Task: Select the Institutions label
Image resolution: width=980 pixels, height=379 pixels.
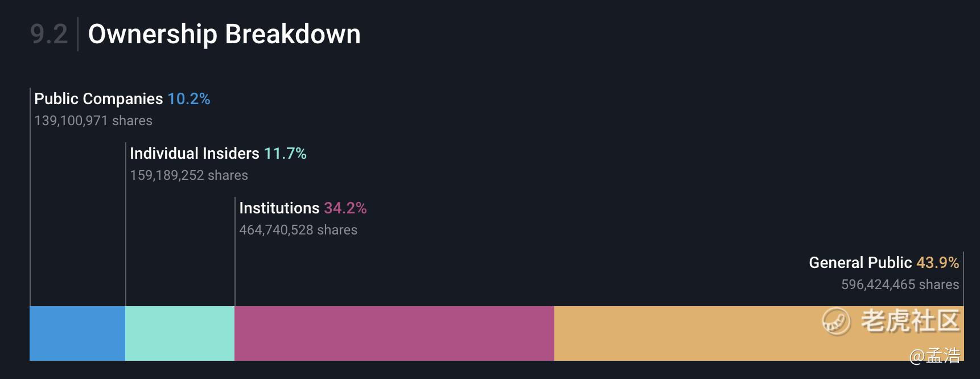Action: coord(279,208)
